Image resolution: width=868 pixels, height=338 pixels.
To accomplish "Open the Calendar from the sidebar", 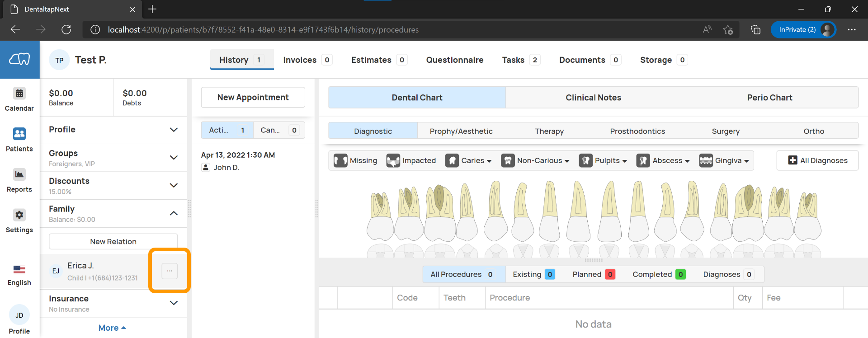I will (19, 94).
